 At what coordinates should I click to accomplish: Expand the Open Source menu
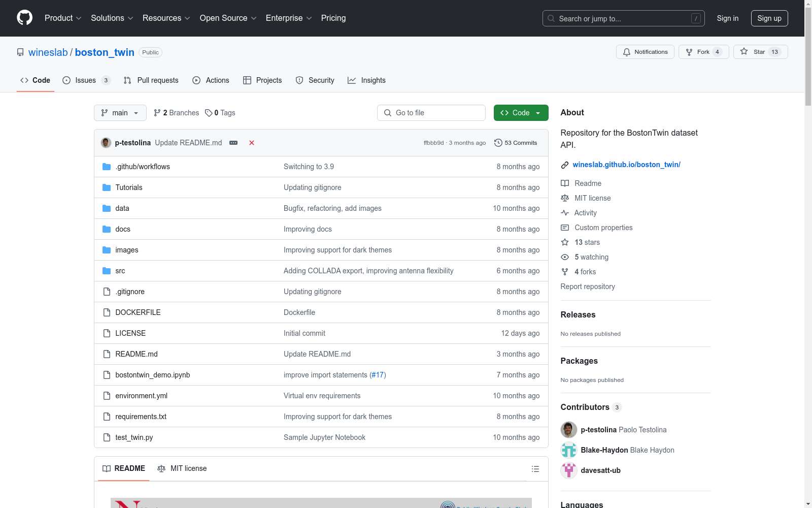(228, 18)
